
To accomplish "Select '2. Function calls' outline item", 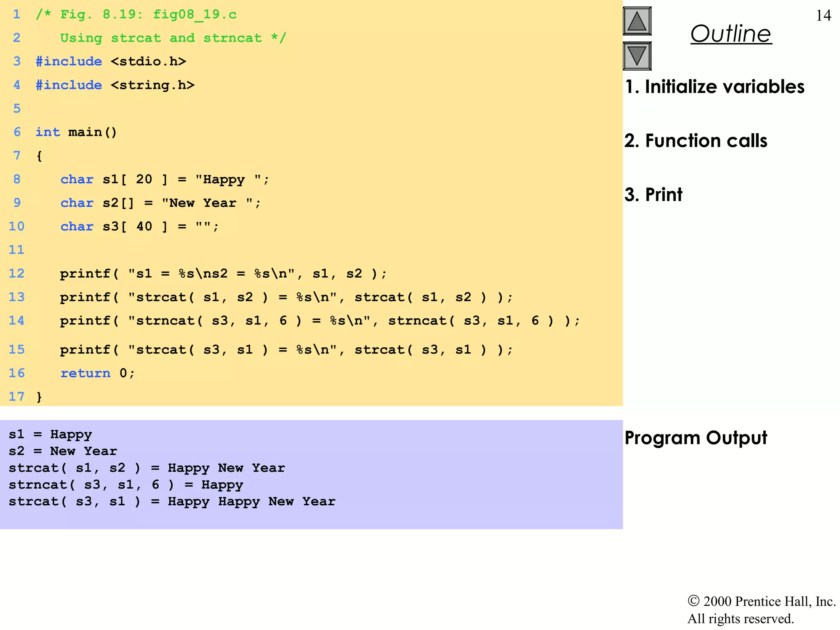I will (696, 141).
